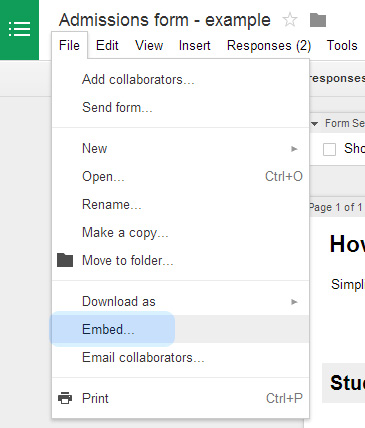The height and width of the screenshot is (428, 365).
Task: Select Rename... in File menu
Action: coord(180,204)
